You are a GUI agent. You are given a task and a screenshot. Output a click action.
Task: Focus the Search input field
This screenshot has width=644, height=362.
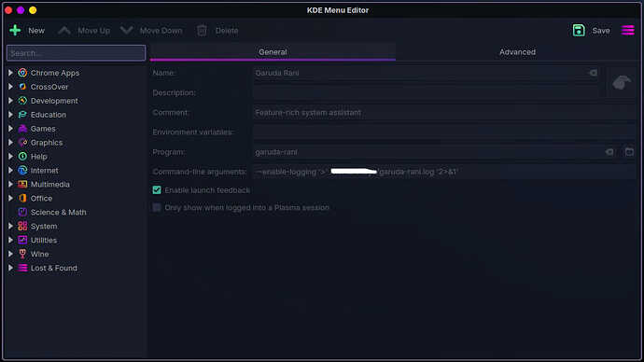[76, 53]
